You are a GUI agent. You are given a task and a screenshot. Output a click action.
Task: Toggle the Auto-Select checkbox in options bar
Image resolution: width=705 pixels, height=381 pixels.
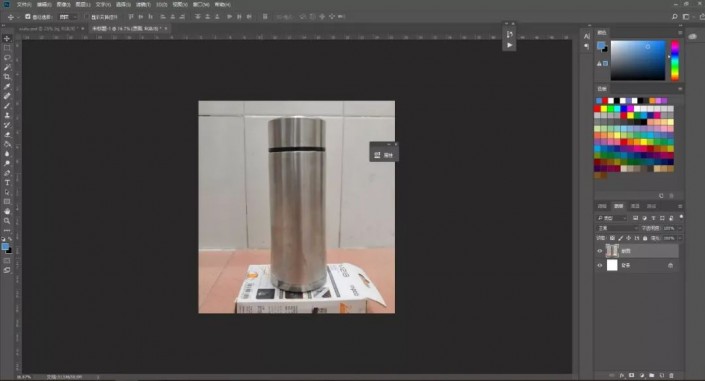(28, 17)
